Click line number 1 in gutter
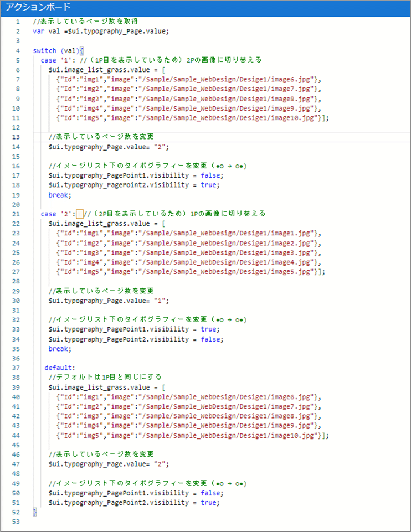The image size is (411, 532). [18, 22]
